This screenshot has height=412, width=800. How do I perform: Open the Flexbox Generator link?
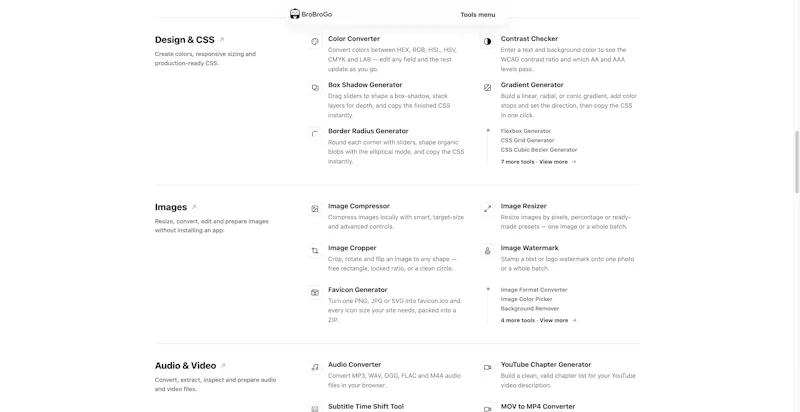(x=526, y=131)
